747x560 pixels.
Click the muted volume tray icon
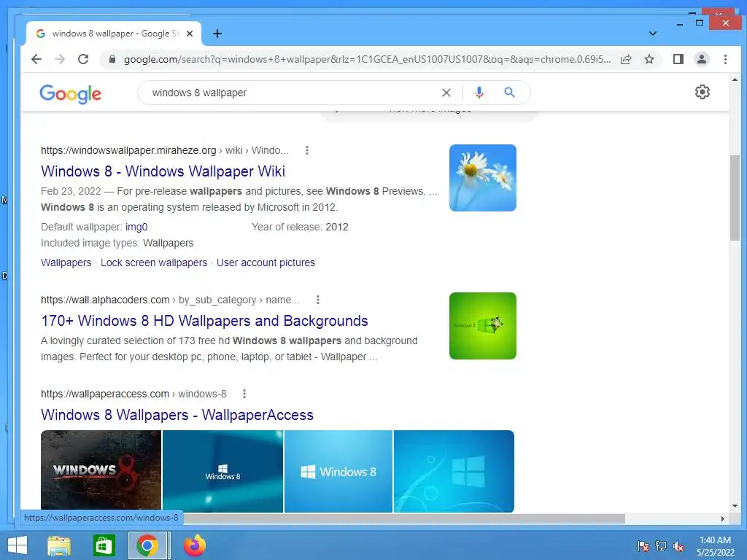[678, 546]
